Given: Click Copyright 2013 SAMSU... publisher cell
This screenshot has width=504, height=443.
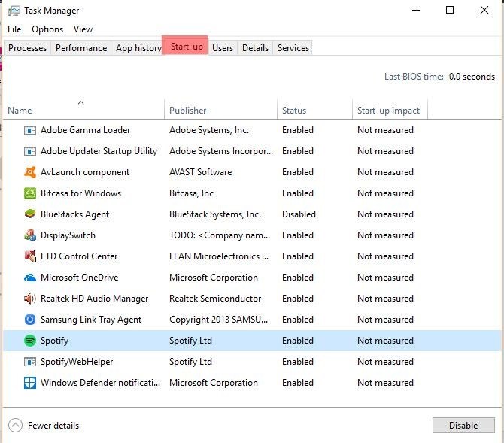Looking at the screenshot, I should (x=218, y=320).
